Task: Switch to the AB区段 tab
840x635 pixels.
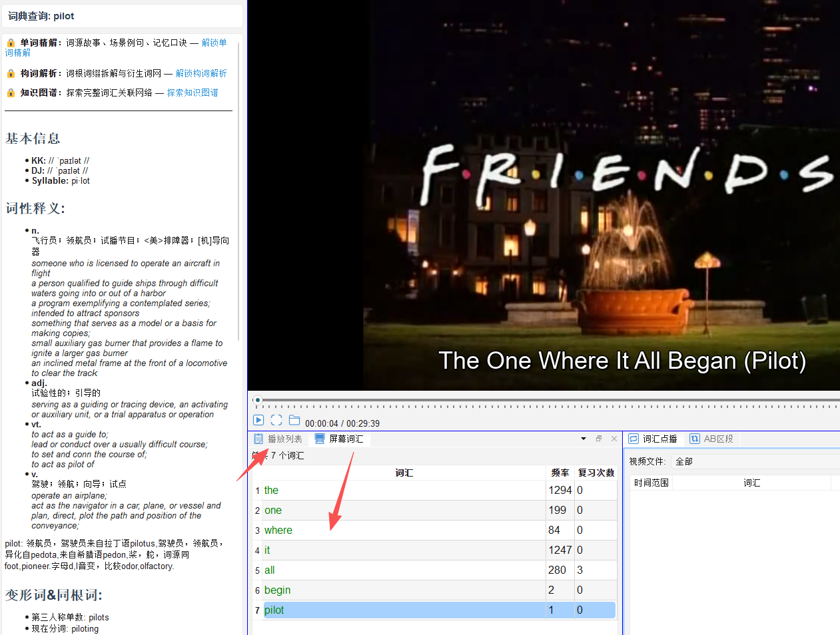Action: (x=711, y=439)
